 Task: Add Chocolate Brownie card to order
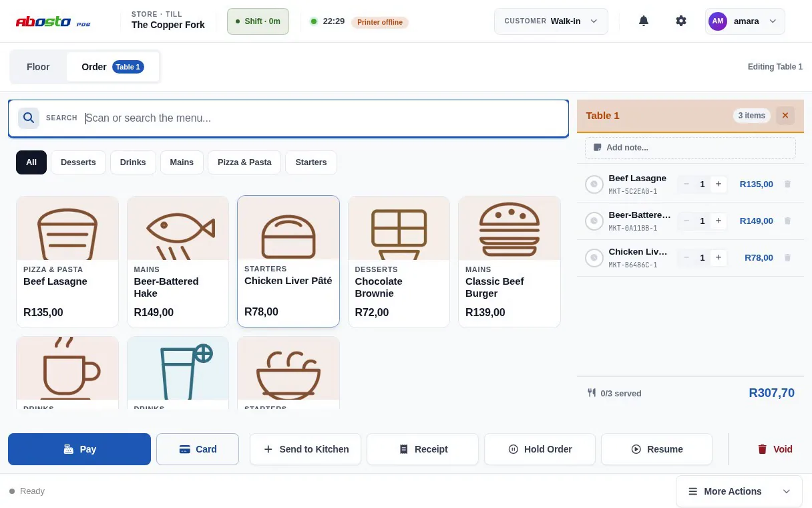(399, 262)
